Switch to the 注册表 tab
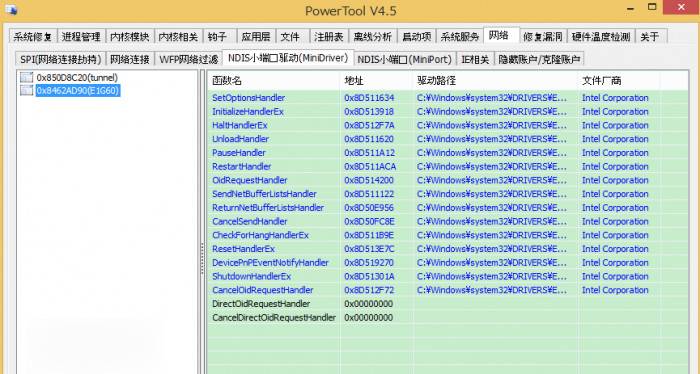 (329, 37)
